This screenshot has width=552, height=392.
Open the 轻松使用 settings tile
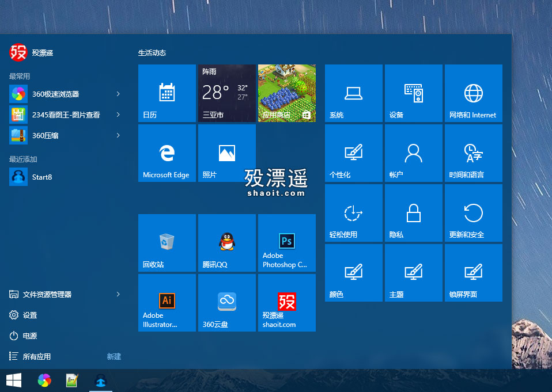coord(353,213)
